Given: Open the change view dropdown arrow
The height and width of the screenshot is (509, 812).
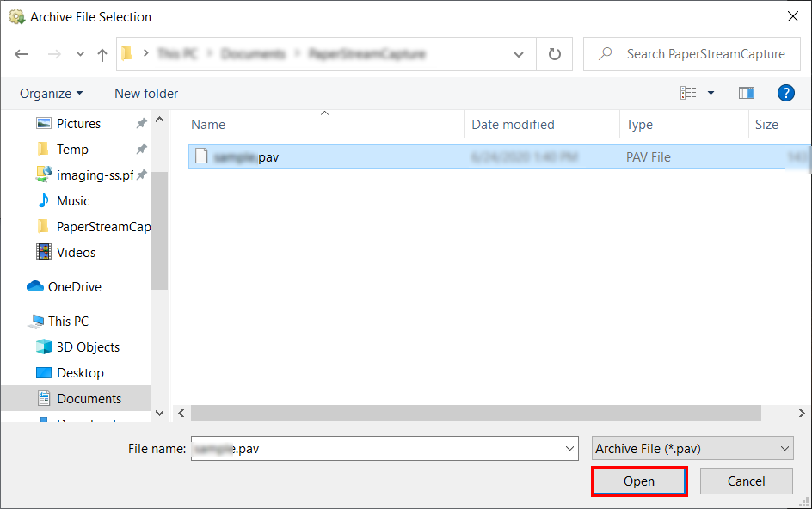Looking at the screenshot, I should (x=710, y=93).
